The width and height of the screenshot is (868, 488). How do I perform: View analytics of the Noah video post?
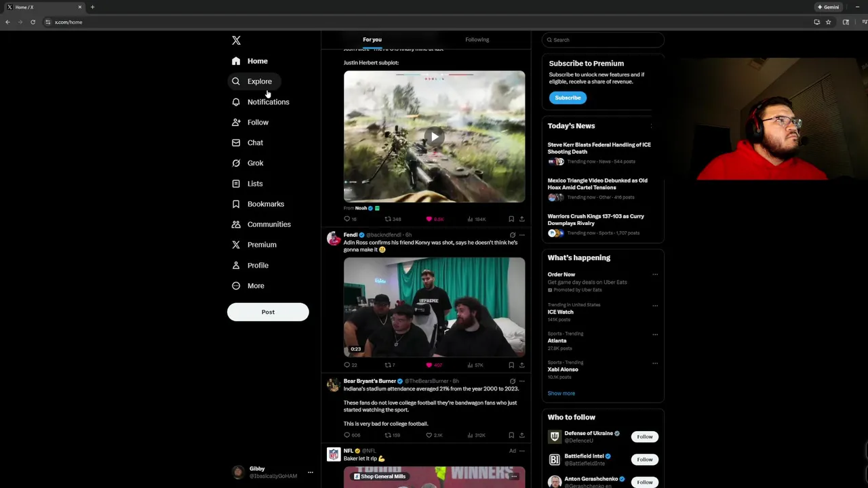point(476,219)
